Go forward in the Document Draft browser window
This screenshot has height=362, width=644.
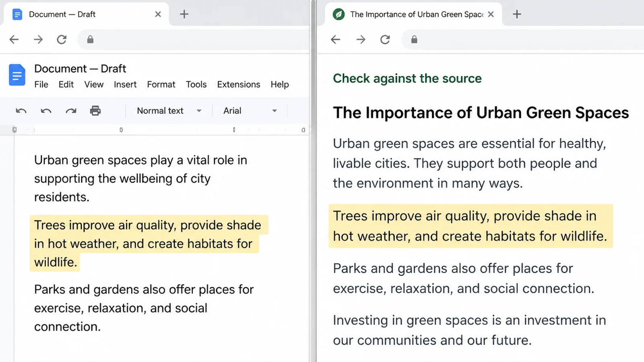[x=38, y=39]
